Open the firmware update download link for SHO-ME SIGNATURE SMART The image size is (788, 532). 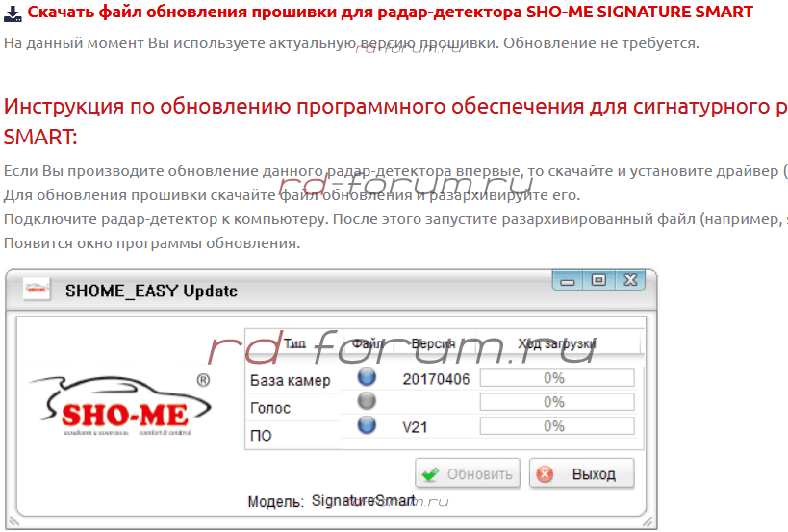[390, 12]
